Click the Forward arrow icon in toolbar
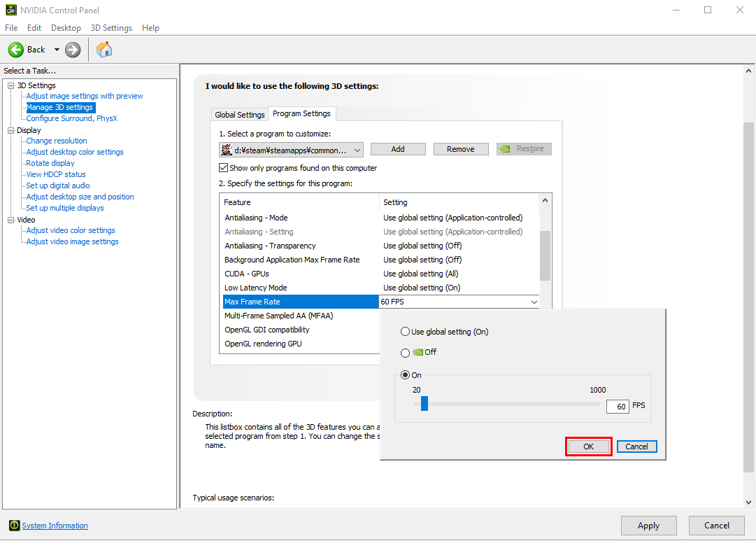 click(x=73, y=50)
